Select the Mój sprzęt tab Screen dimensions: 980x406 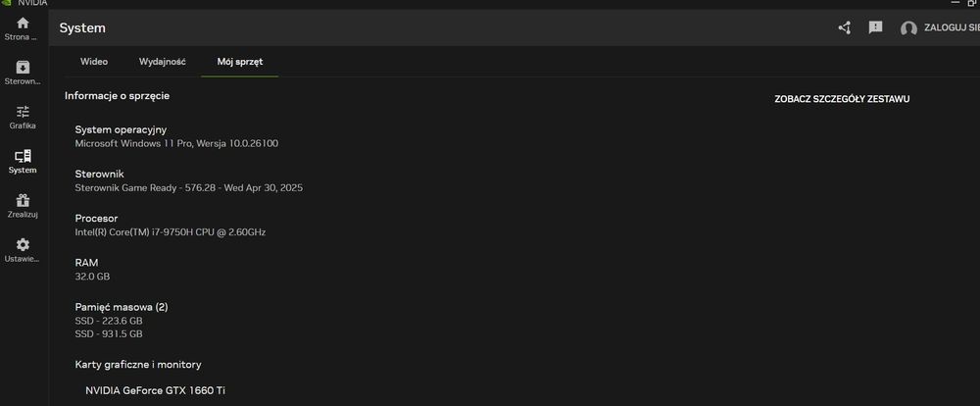(x=239, y=62)
